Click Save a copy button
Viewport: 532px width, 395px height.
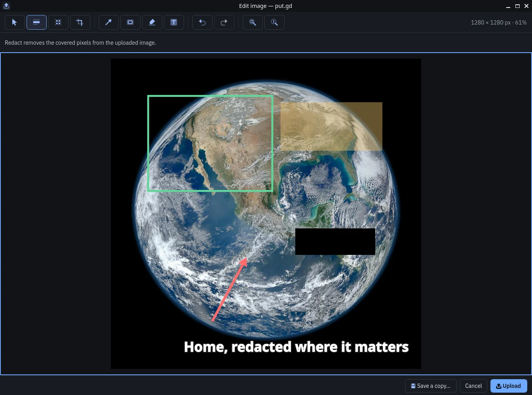pyautogui.click(x=431, y=386)
